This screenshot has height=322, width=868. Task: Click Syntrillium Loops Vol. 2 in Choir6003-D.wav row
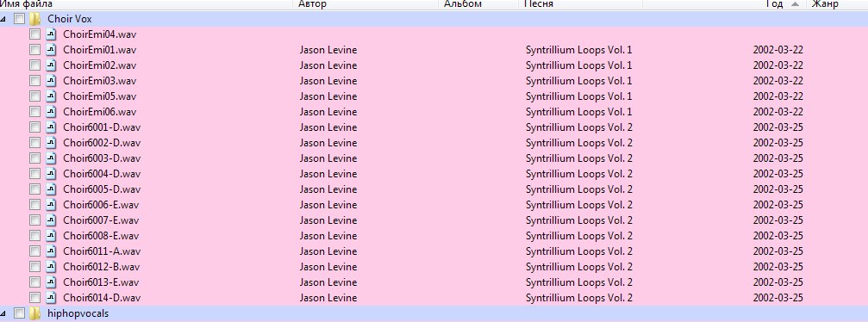tap(579, 158)
